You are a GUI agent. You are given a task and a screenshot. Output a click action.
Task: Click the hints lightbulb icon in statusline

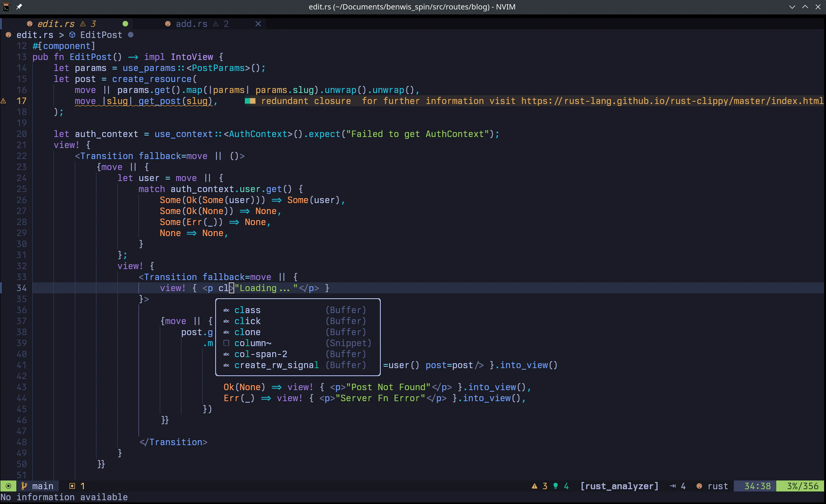click(x=556, y=486)
